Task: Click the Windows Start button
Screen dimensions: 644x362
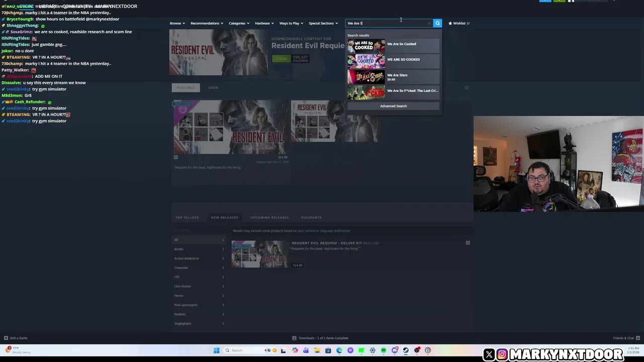Action: [216, 350]
